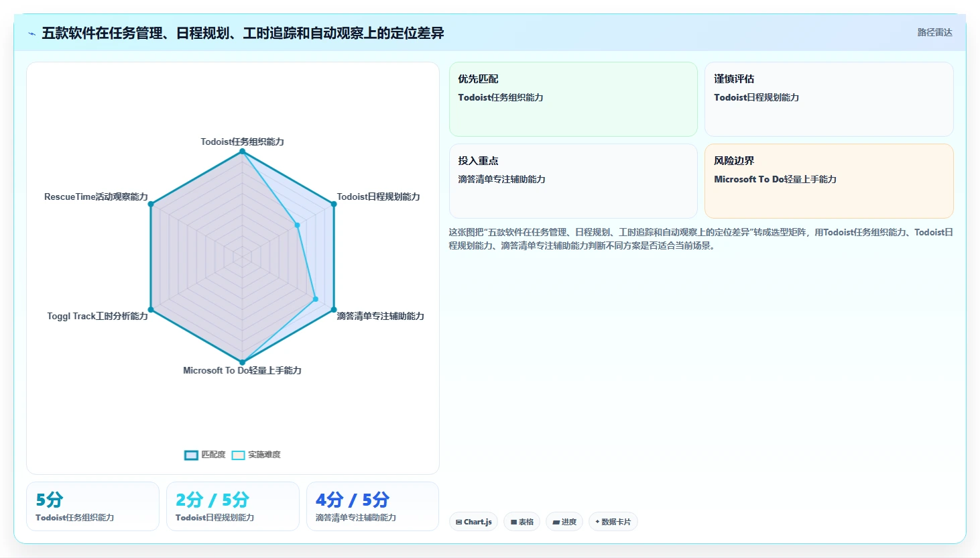Viewport: 980px width, 558px height.
Task: Open the 优先匹配 card
Action: [x=573, y=99]
